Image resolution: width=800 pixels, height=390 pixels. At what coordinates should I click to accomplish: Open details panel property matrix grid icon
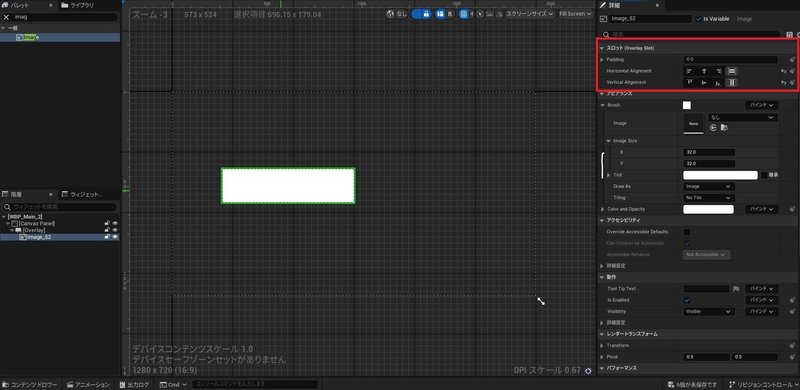pyautogui.click(x=790, y=35)
